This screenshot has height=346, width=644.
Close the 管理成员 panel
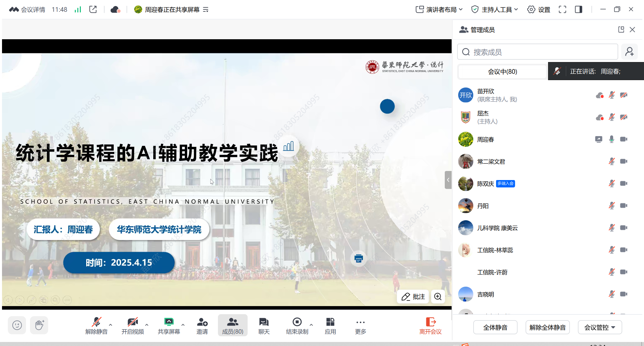(632, 30)
